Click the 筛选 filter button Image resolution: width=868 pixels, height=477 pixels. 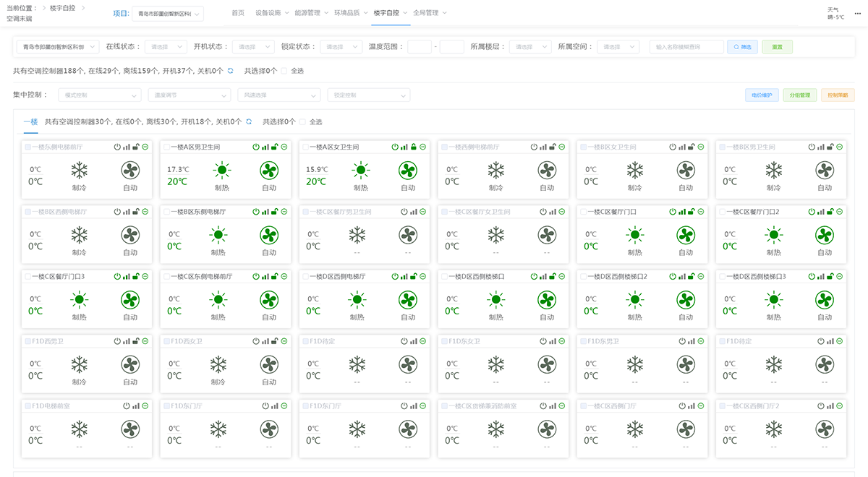click(x=742, y=46)
